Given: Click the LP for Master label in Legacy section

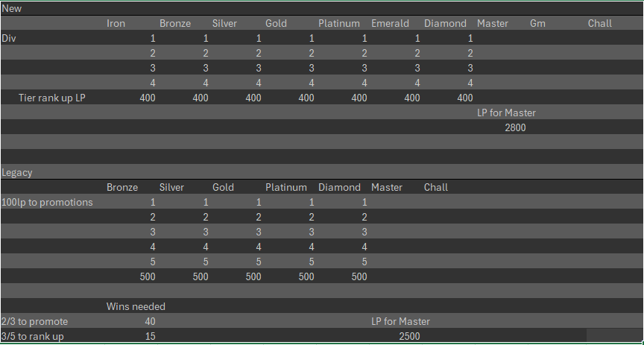Looking at the screenshot, I should pyautogui.click(x=400, y=322).
